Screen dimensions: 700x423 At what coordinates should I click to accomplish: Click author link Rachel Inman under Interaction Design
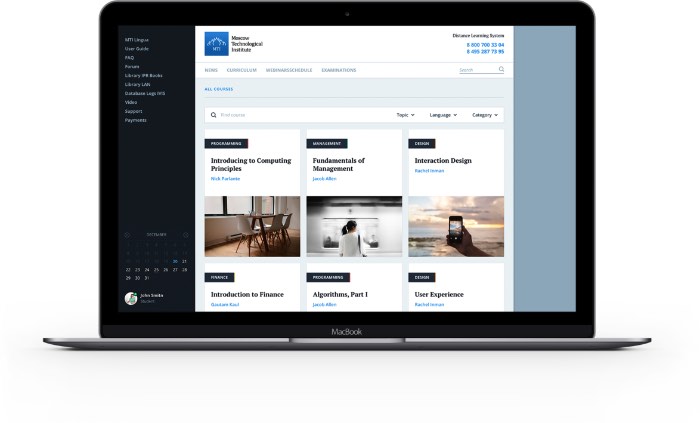tap(429, 171)
